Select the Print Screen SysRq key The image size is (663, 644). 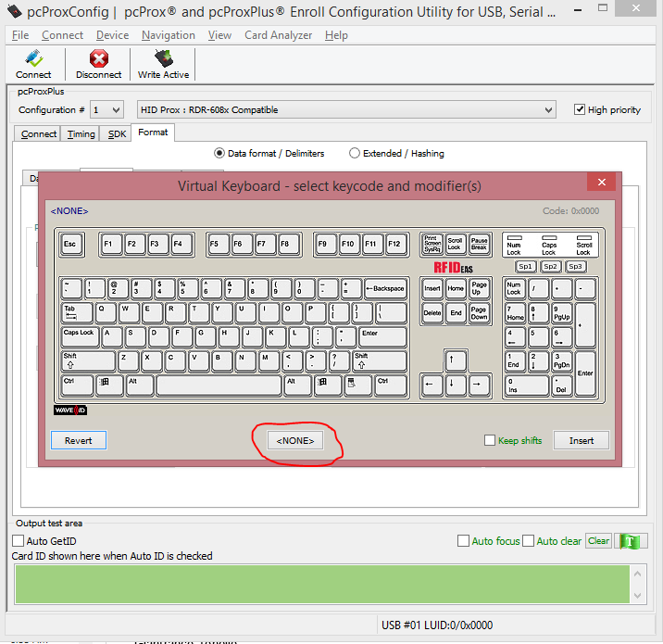click(x=432, y=244)
